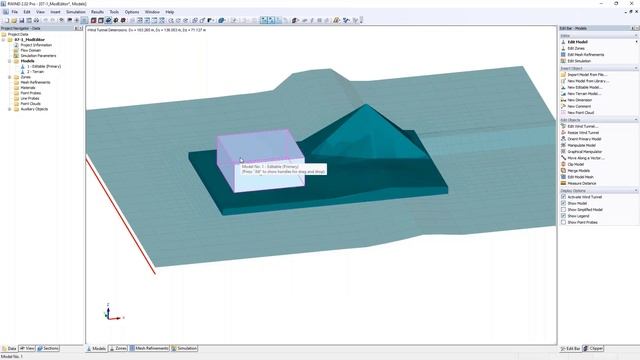Click Move Along a Vector icon

coord(563,158)
